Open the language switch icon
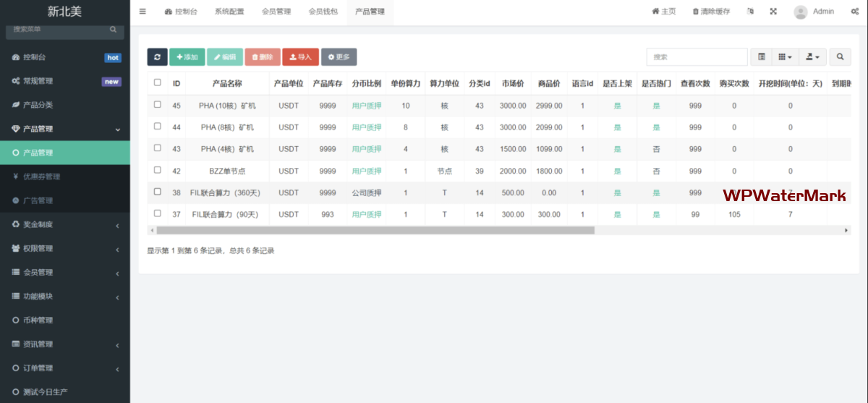 click(750, 12)
